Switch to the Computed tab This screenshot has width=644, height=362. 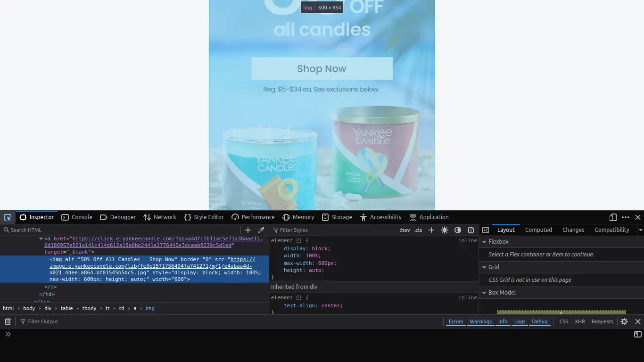click(538, 230)
